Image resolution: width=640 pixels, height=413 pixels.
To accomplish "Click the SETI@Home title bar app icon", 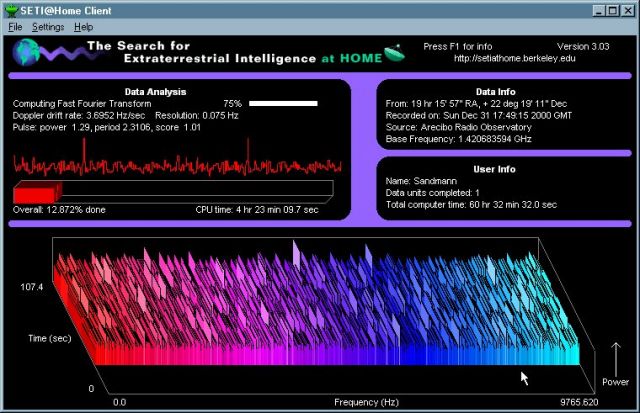I will click(x=11, y=11).
